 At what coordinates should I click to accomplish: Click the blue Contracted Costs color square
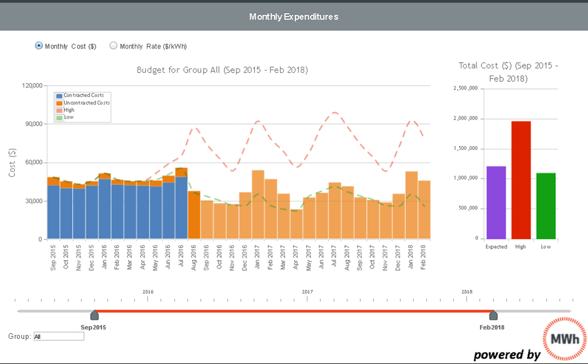(59, 96)
